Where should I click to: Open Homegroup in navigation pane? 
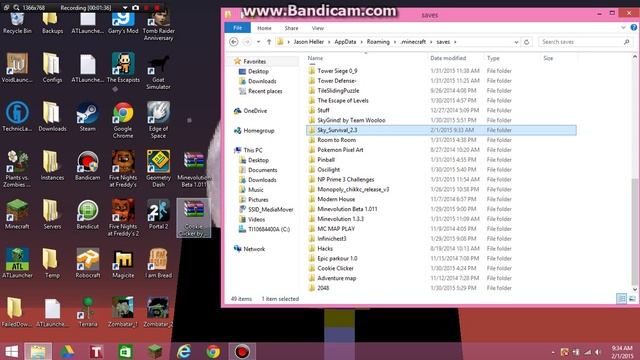coord(258,131)
